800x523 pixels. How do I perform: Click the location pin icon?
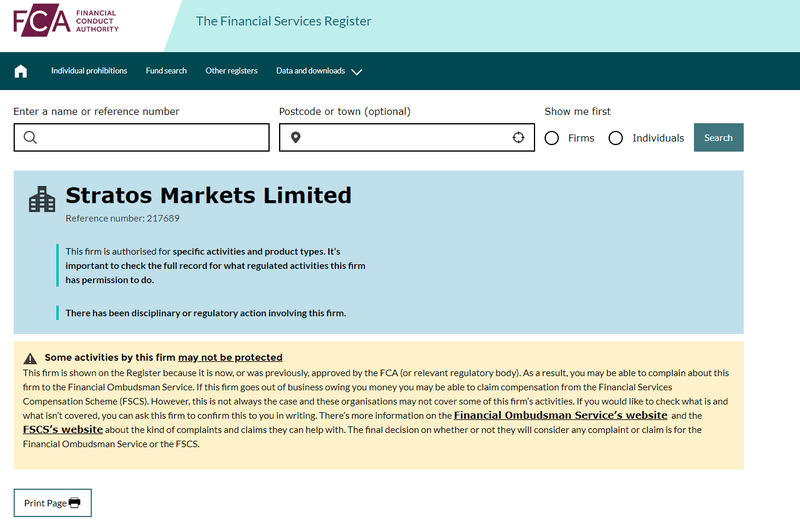click(x=296, y=138)
